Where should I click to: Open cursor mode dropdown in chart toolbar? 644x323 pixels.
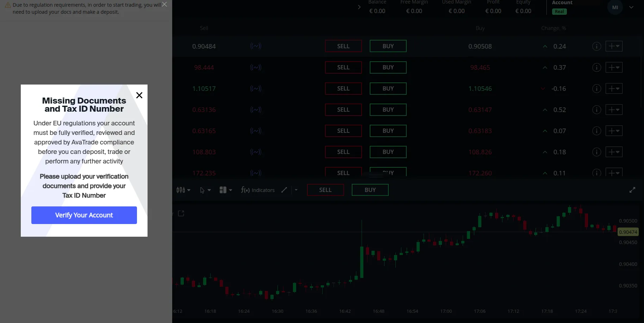tap(205, 190)
